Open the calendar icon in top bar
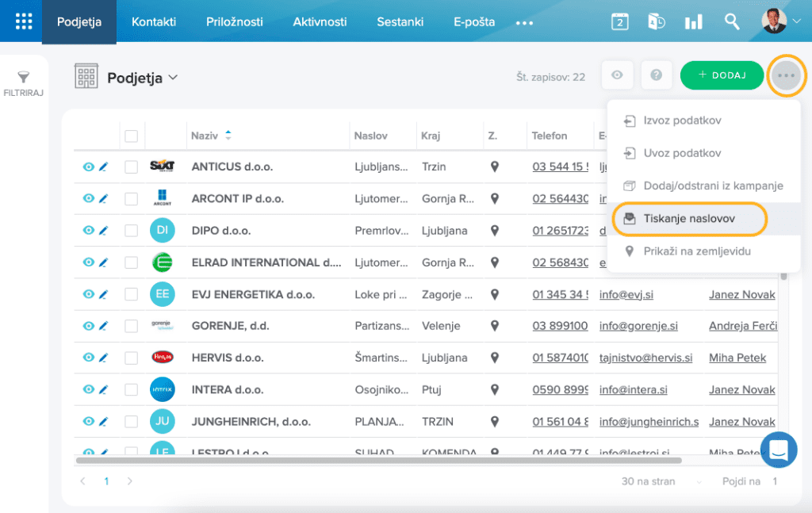The image size is (812, 513). tap(620, 21)
